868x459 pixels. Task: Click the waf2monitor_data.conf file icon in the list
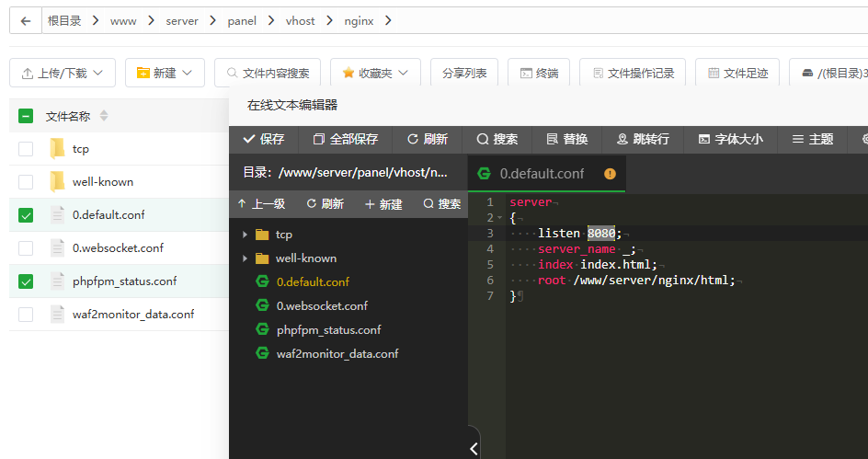[x=58, y=315]
